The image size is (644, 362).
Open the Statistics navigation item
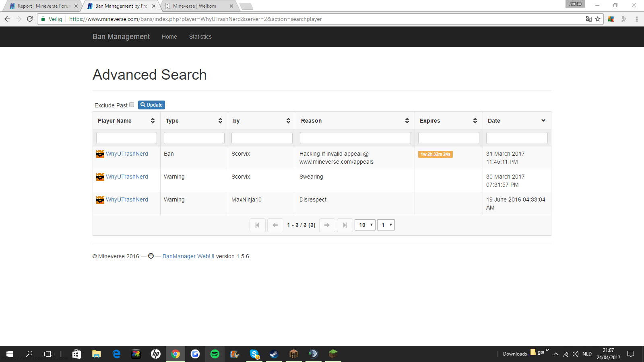[200, 37]
